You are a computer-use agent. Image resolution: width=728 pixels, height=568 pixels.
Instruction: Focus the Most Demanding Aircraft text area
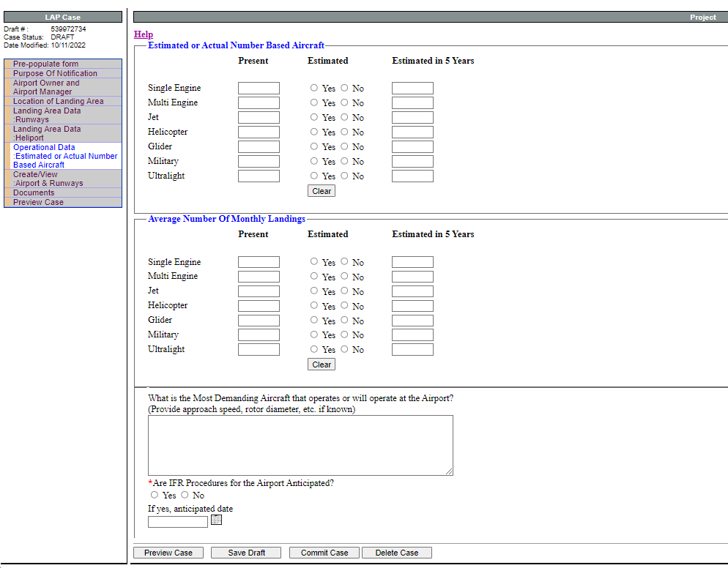300,445
